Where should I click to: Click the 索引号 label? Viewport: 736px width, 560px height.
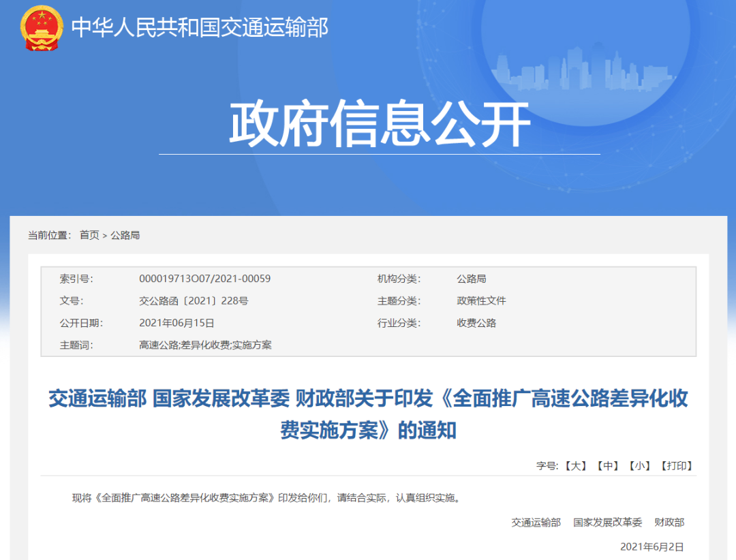point(76,279)
